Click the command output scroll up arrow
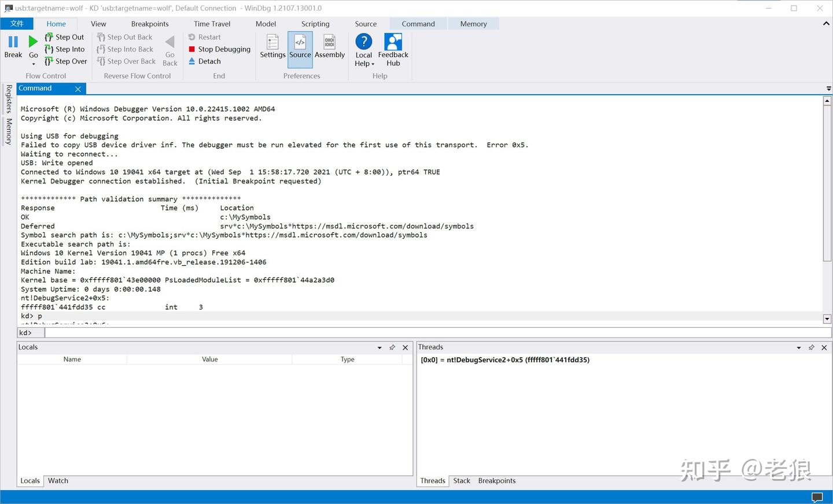Viewport: 833px width, 504px height. tap(827, 101)
